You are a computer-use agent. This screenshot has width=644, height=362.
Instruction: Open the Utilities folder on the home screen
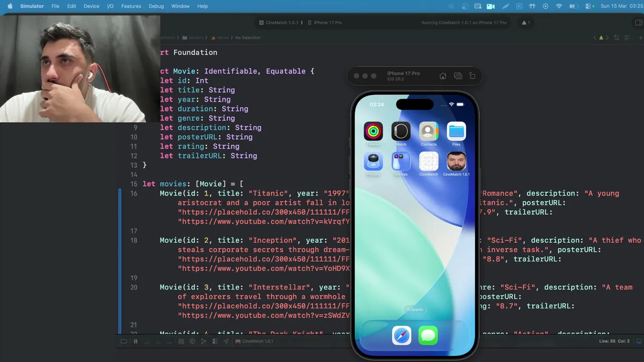(401, 161)
